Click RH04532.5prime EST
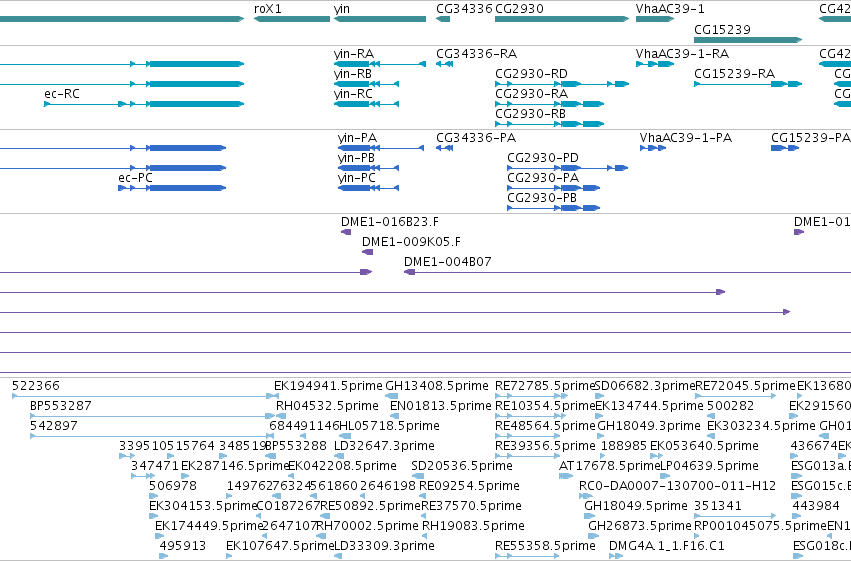Screen dimensions: 851x561 click(x=281, y=416)
